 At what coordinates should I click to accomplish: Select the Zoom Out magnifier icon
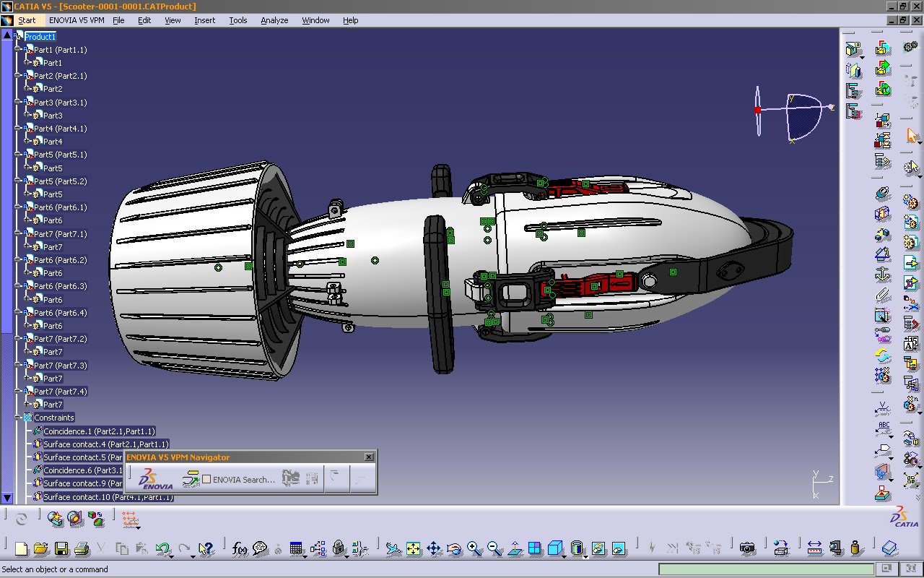click(492, 547)
